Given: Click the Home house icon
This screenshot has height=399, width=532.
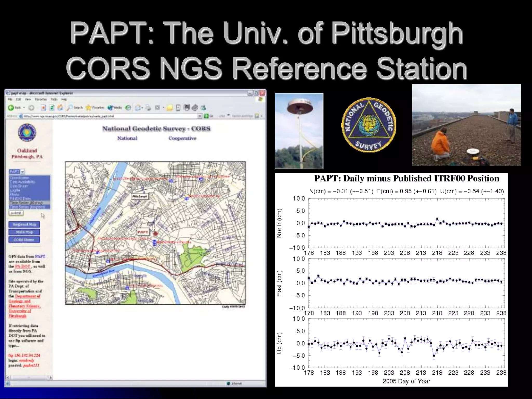Looking at the screenshot, I should tap(60, 108).
